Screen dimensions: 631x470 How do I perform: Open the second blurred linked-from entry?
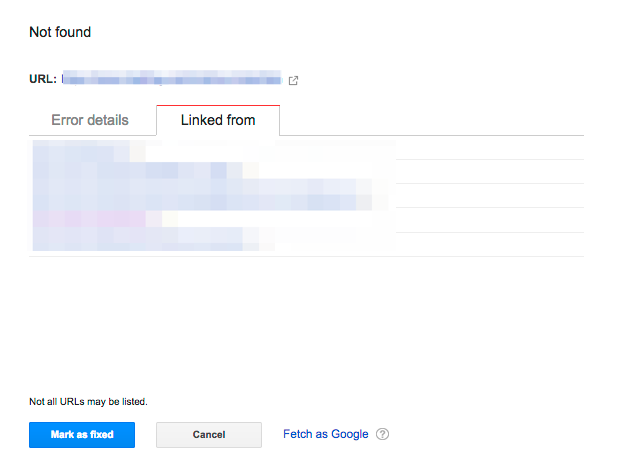pos(146,171)
